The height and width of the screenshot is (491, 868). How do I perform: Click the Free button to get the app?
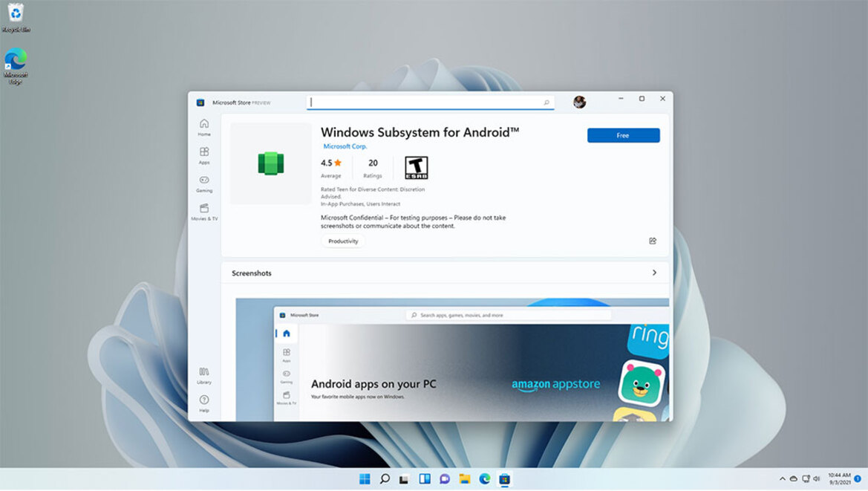[623, 136]
